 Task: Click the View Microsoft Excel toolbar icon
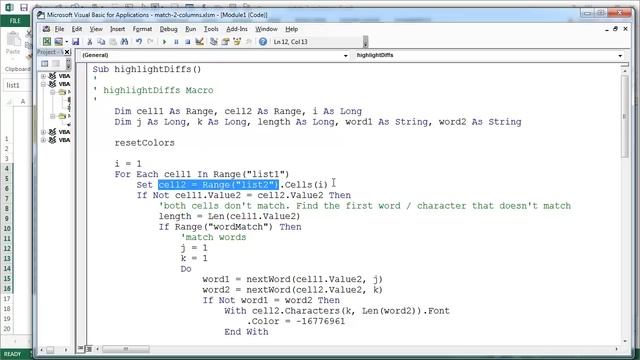point(47,42)
